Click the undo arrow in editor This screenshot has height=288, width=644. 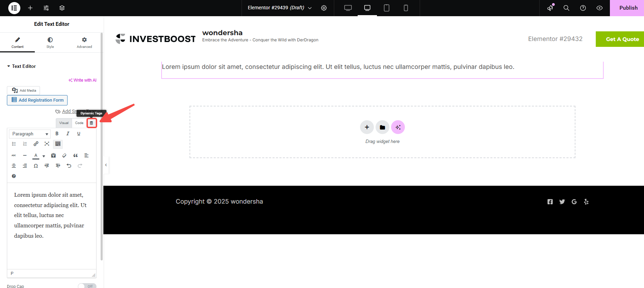[69, 166]
